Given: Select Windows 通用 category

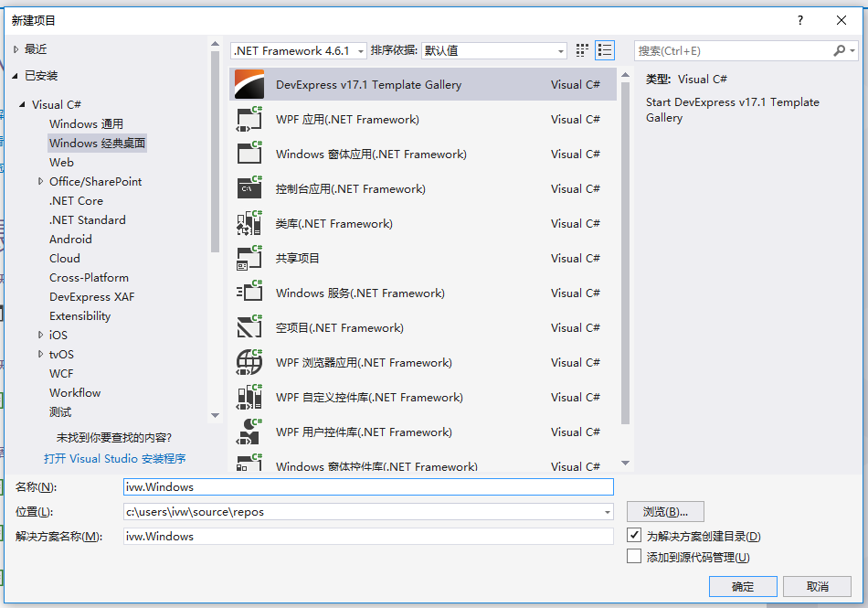Looking at the screenshot, I should click(86, 124).
